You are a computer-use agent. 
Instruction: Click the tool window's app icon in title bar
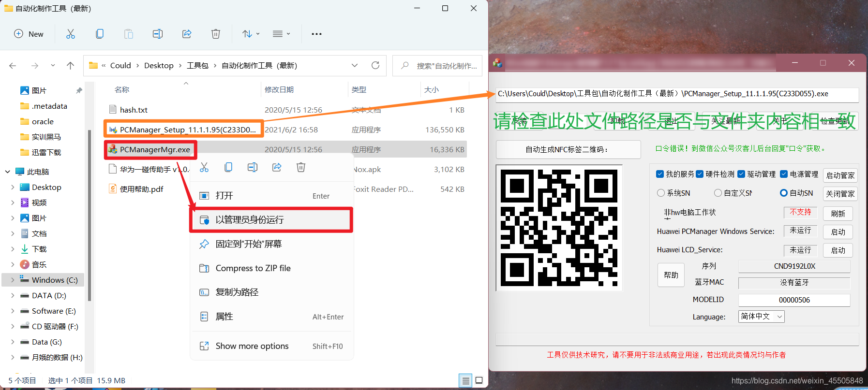pos(497,63)
